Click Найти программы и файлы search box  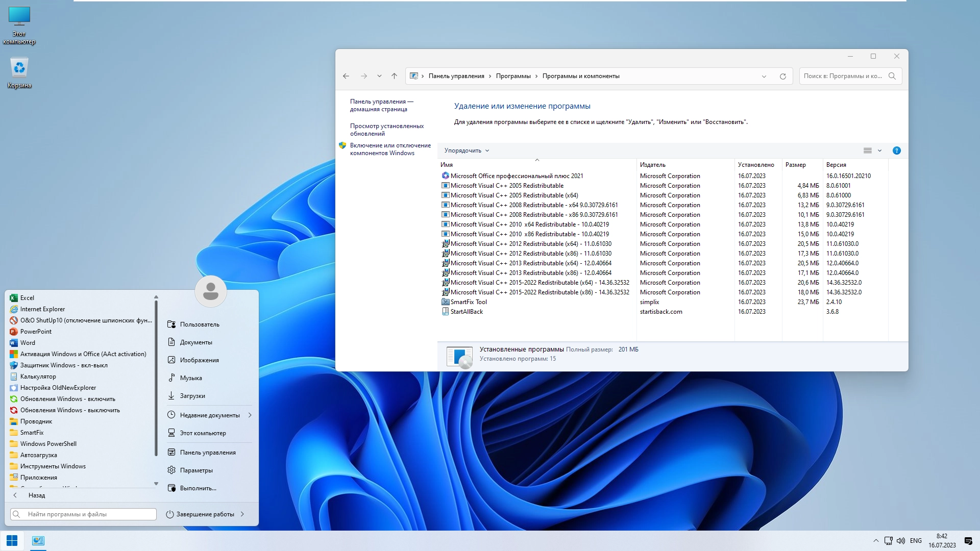[83, 514]
